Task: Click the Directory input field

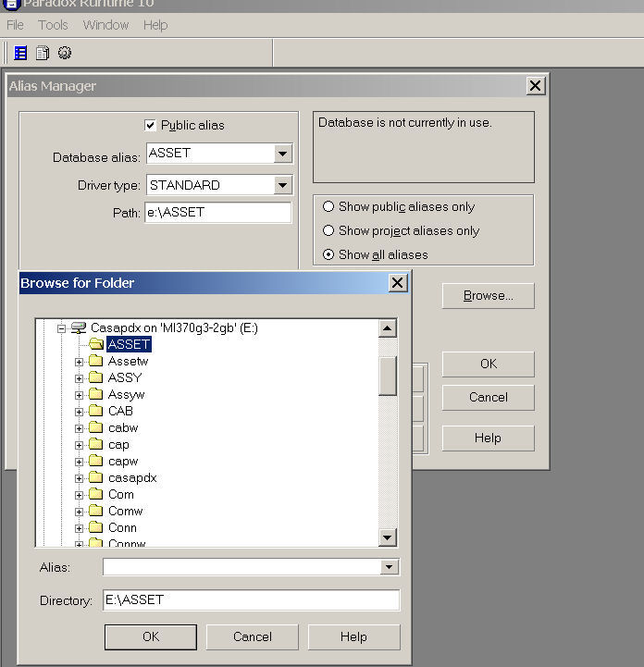Action: (x=251, y=599)
